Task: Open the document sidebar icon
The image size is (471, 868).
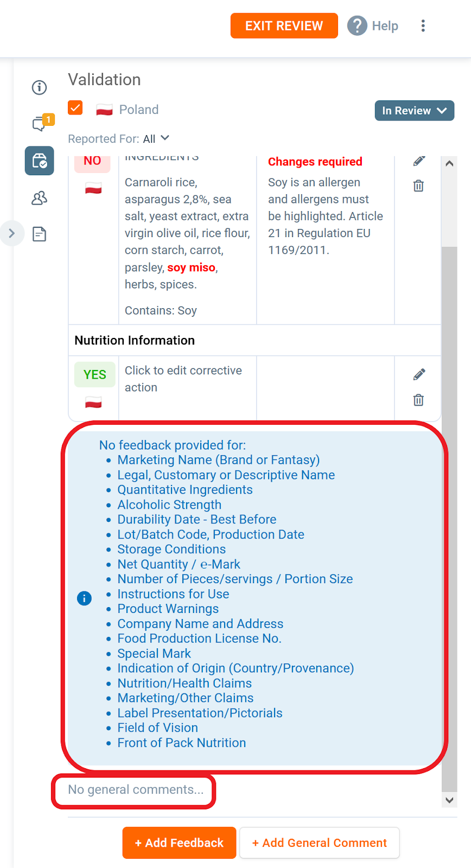Action: coord(39,234)
